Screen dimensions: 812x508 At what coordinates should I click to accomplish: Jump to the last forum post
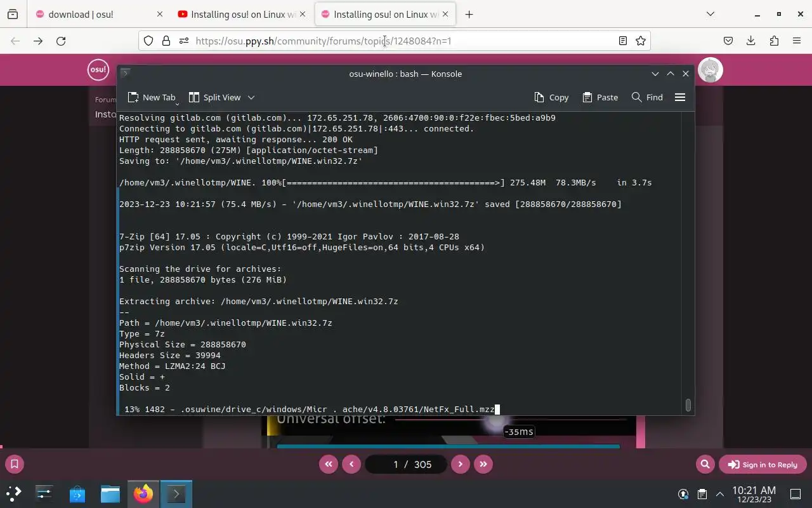(483, 464)
